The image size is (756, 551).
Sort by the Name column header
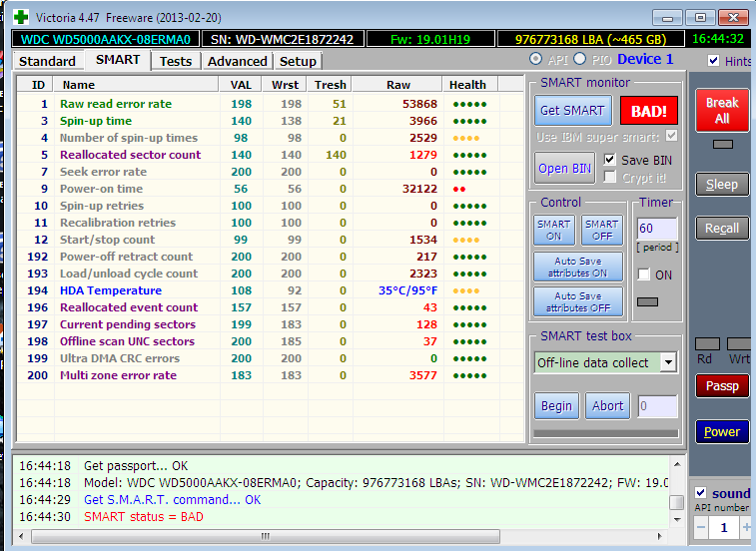click(136, 85)
